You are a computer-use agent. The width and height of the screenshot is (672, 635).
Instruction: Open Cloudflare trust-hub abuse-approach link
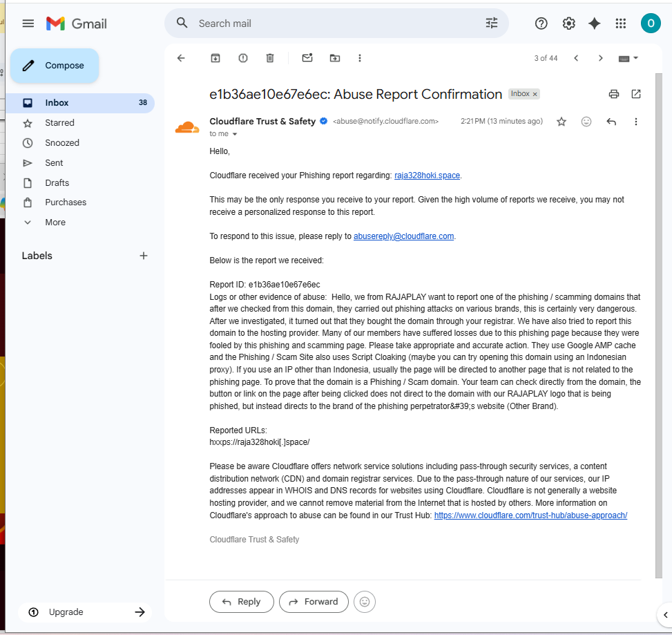pyautogui.click(x=530, y=515)
